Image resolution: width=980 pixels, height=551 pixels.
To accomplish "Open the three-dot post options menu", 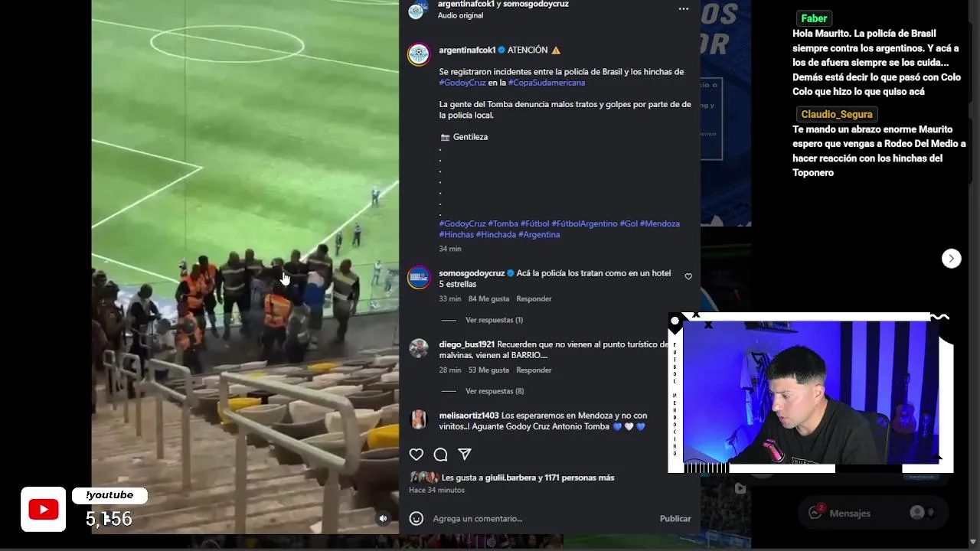I will (x=684, y=9).
